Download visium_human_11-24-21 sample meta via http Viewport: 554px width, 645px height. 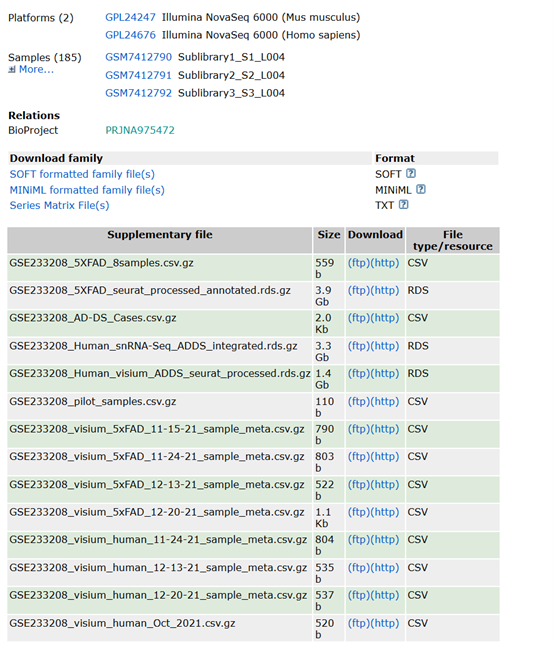pos(385,540)
